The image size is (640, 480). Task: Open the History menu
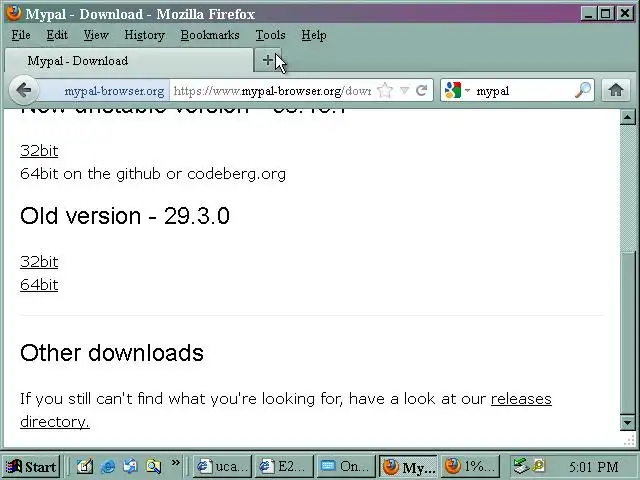click(144, 35)
